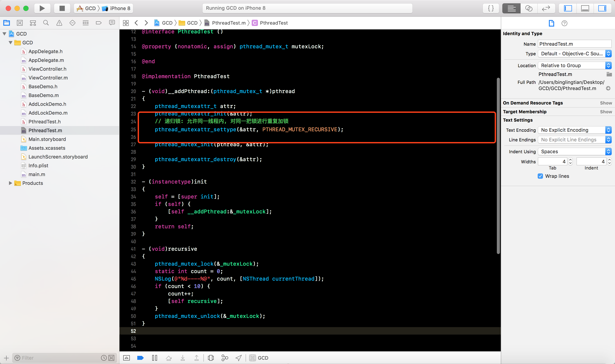Click the Tab width field
615x364 pixels.
coord(552,161)
